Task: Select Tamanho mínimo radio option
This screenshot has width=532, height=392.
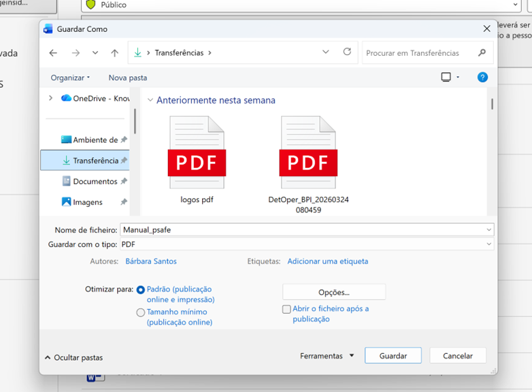Action: pyautogui.click(x=141, y=312)
